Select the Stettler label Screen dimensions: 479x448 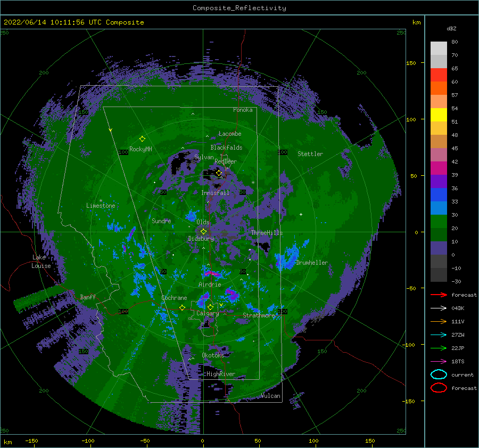pos(310,154)
